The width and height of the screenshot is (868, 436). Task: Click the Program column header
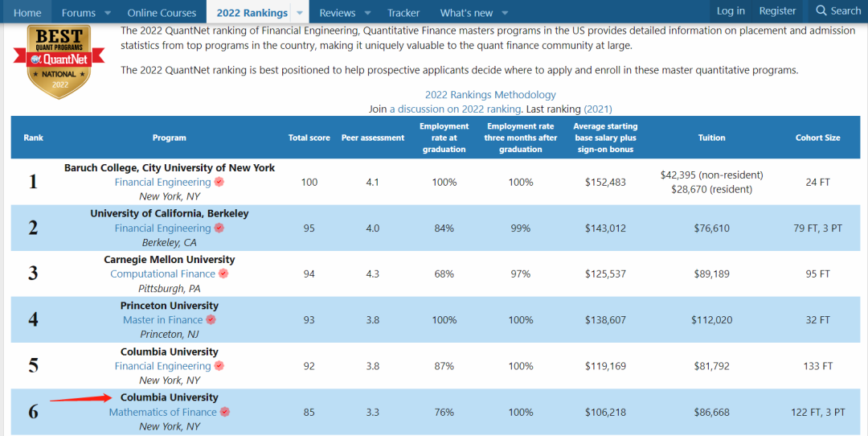click(170, 138)
